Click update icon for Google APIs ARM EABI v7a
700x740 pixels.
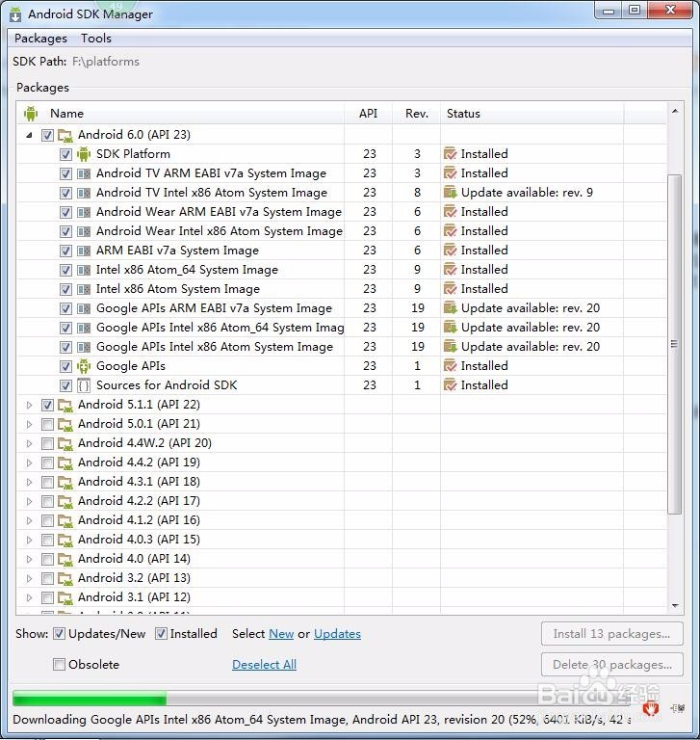click(x=450, y=308)
